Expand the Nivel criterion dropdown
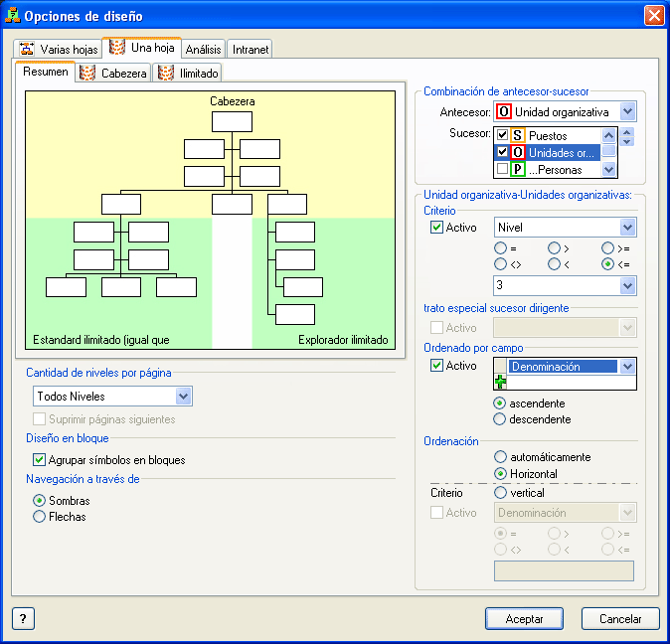This screenshot has height=644, width=670. [626, 229]
